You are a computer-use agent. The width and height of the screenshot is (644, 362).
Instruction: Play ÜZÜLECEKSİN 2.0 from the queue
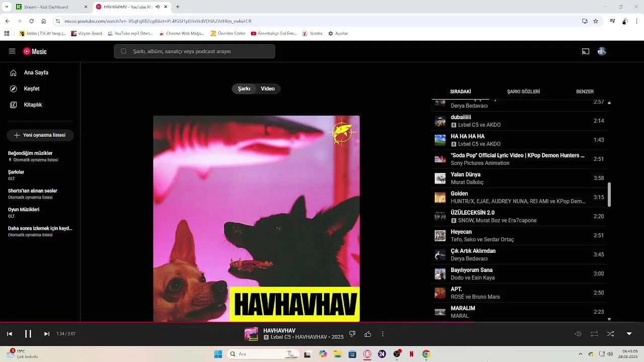coord(519,217)
